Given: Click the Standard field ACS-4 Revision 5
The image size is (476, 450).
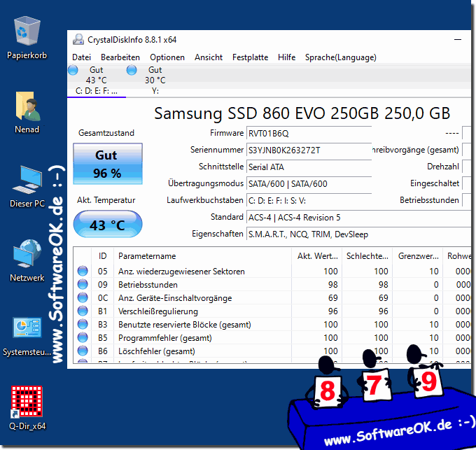Looking at the screenshot, I should click(358, 218).
